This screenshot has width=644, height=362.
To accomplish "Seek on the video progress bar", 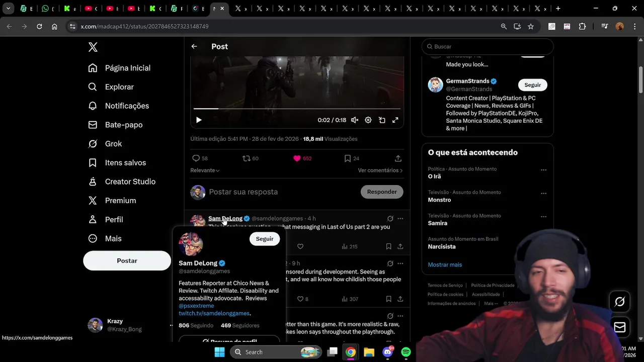I will pos(297,109).
